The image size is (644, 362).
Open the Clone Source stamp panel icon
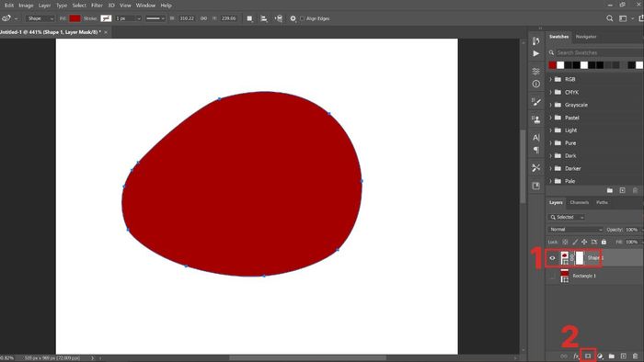(536, 119)
